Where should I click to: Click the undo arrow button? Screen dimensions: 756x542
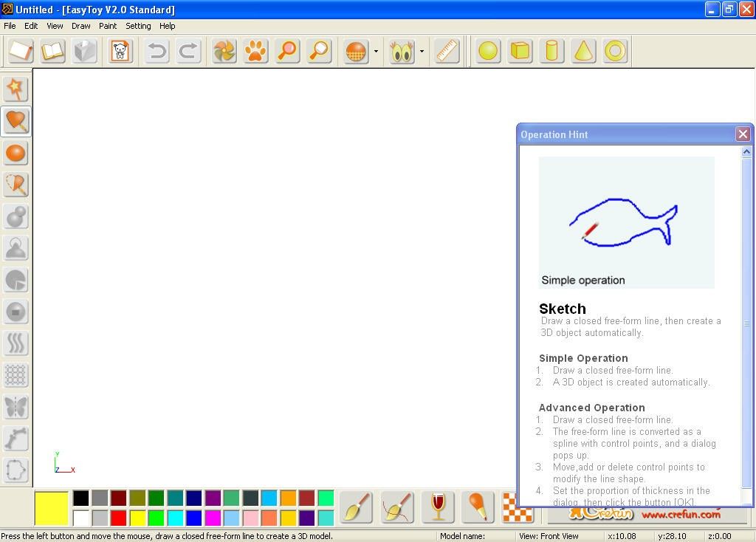tap(157, 51)
